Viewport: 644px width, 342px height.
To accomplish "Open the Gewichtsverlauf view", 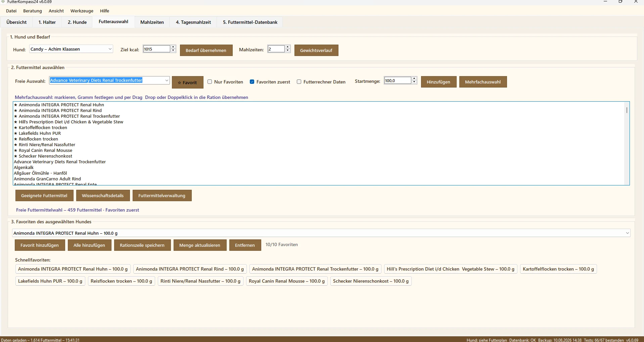I will pos(316,50).
